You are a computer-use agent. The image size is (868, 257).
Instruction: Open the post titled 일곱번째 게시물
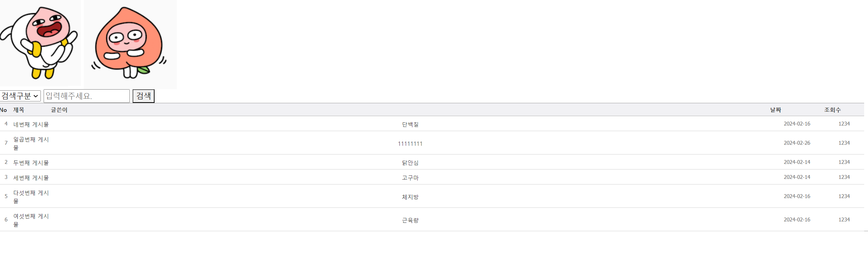tap(31, 143)
